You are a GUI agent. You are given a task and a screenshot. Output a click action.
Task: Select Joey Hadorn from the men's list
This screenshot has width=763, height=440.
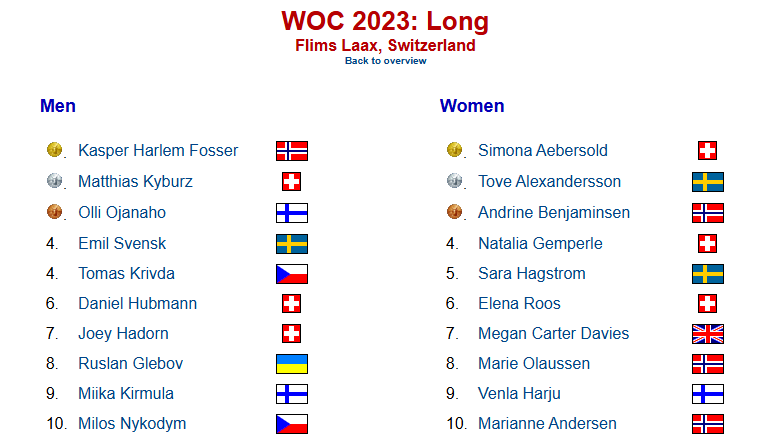point(124,333)
